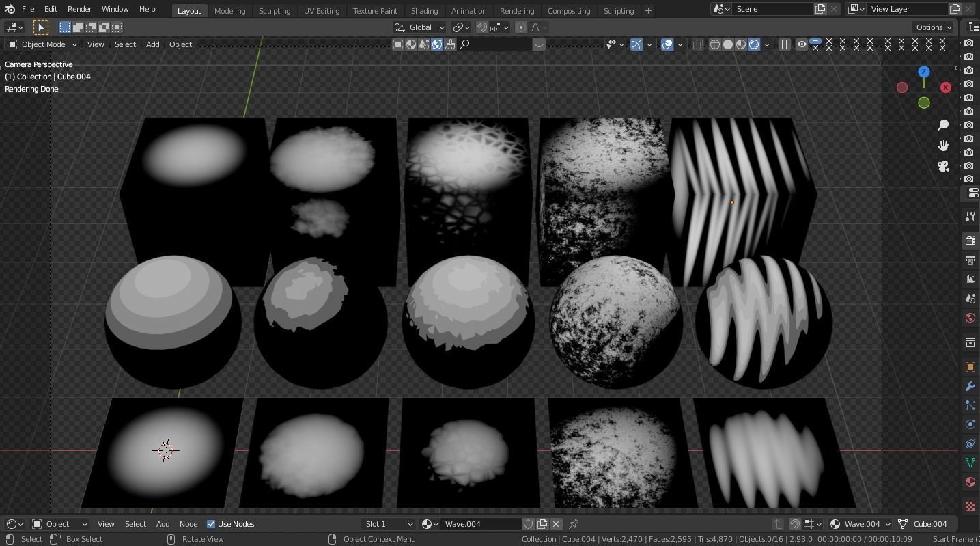Open the Render properties panel

tap(968, 241)
